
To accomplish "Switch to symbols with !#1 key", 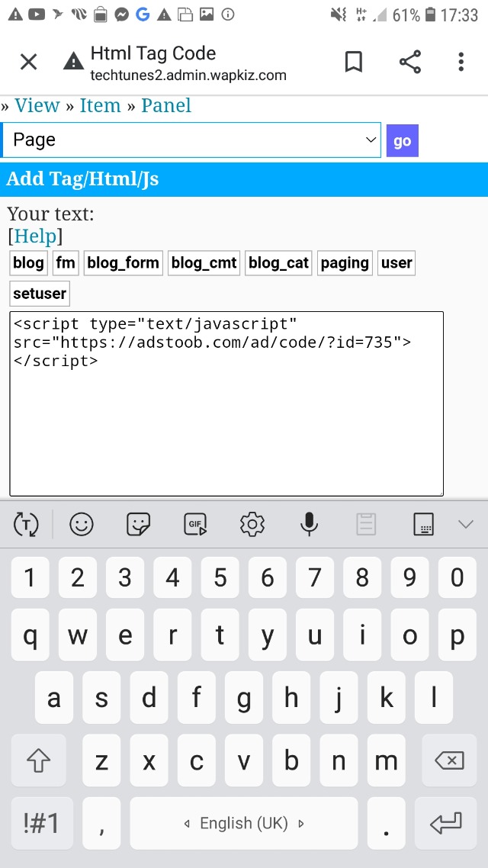I will point(42,824).
